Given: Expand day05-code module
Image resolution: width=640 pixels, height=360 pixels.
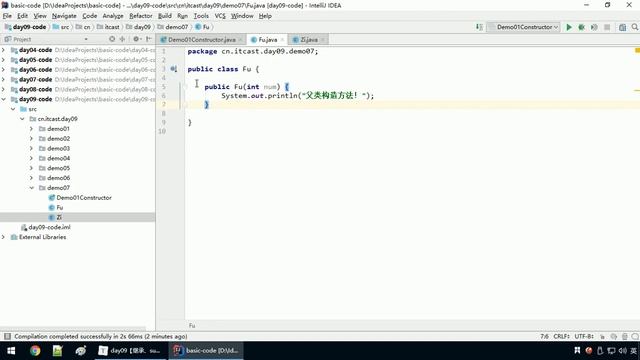Looking at the screenshot, I should tap(4, 60).
